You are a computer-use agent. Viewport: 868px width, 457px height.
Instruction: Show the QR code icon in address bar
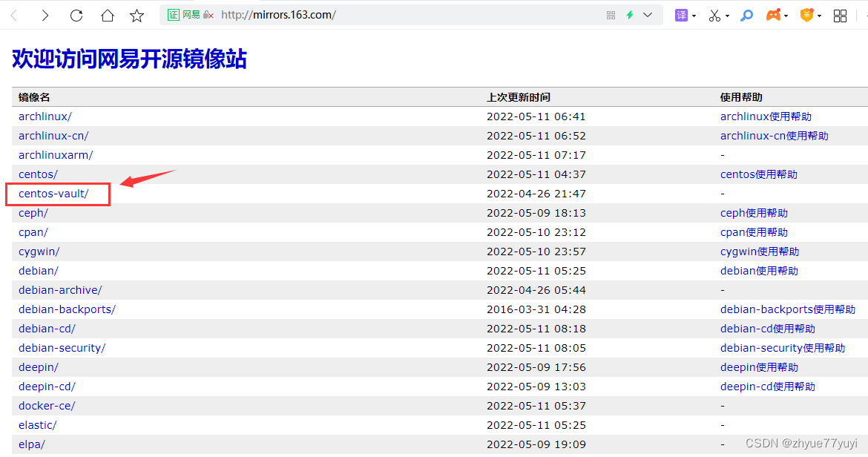[x=611, y=15]
